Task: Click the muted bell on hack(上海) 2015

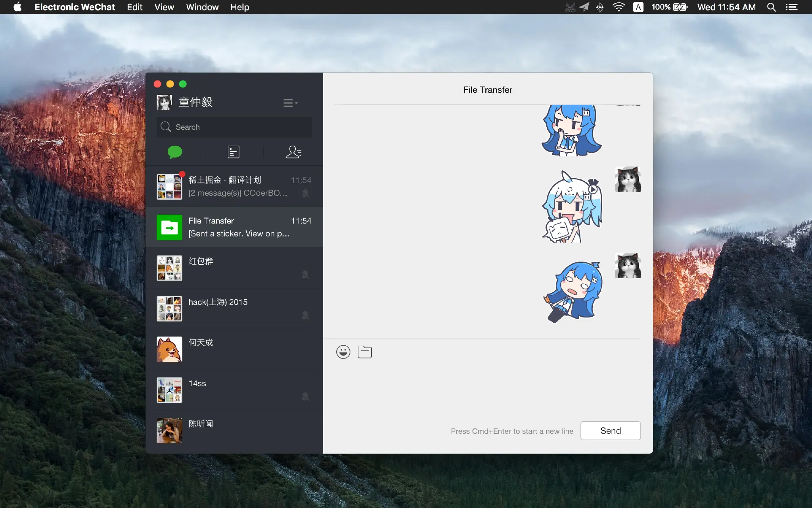Action: [305, 315]
